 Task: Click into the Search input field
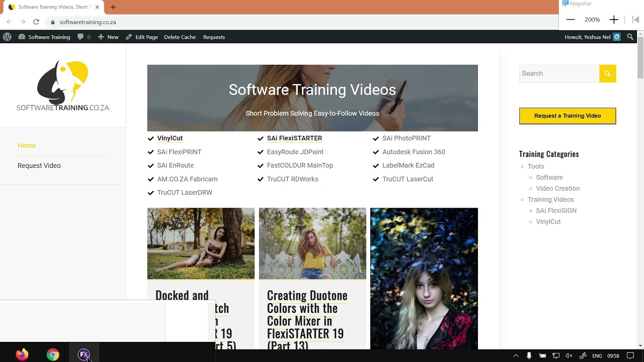[559, 73]
